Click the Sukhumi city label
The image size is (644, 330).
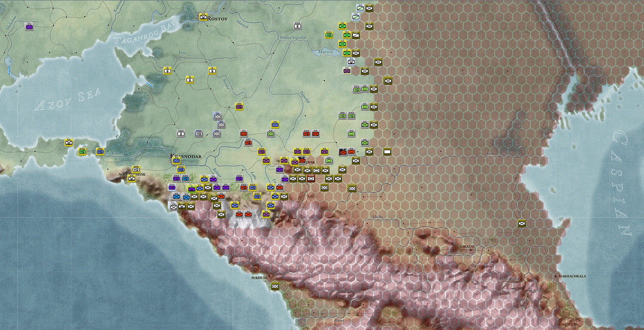click(259, 278)
